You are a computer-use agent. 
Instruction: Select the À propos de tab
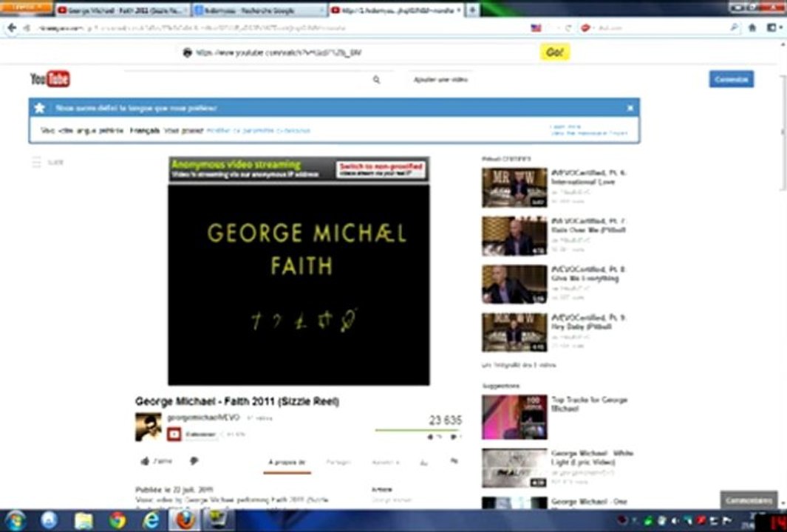[x=287, y=463]
